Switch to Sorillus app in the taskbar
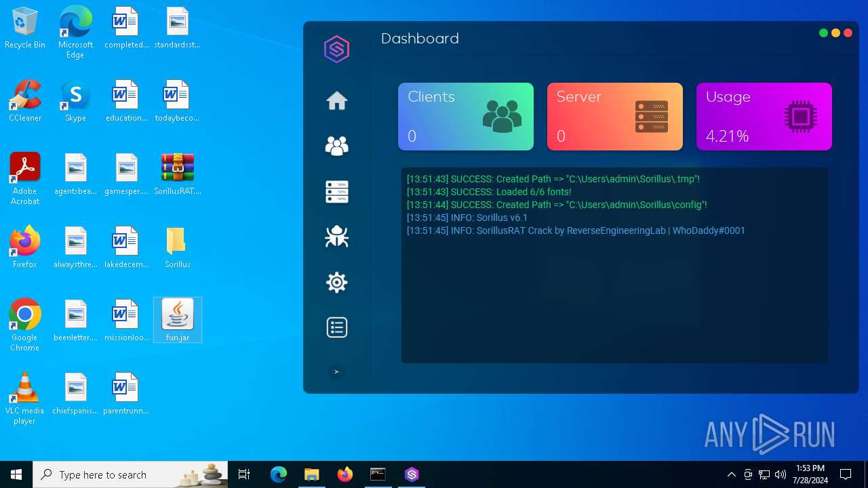This screenshot has height=488, width=868. click(412, 474)
